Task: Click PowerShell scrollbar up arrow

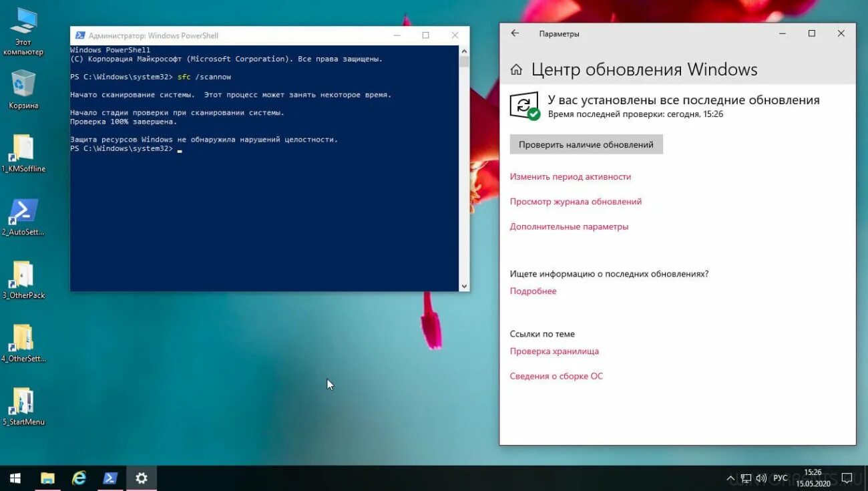Action: tap(464, 51)
